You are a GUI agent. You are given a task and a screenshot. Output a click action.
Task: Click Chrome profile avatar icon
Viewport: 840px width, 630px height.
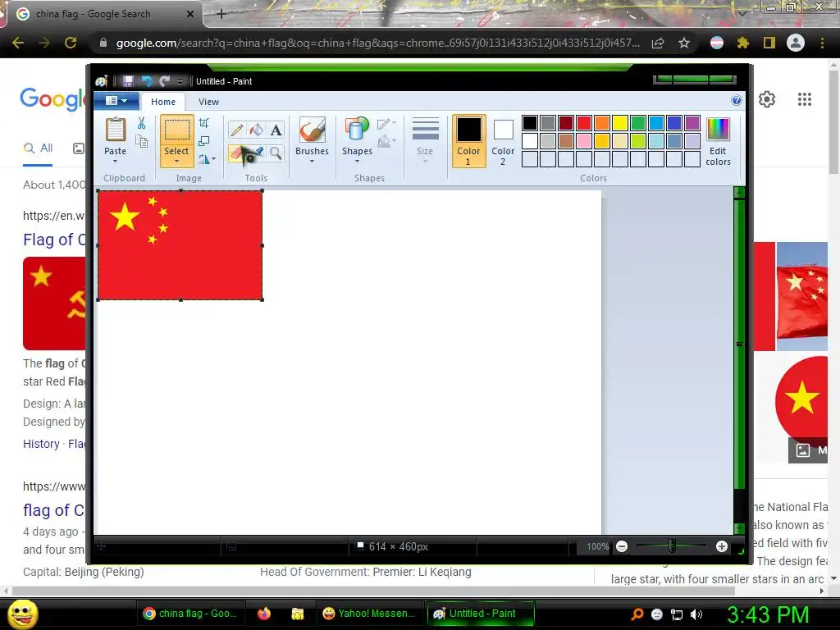tap(796, 43)
